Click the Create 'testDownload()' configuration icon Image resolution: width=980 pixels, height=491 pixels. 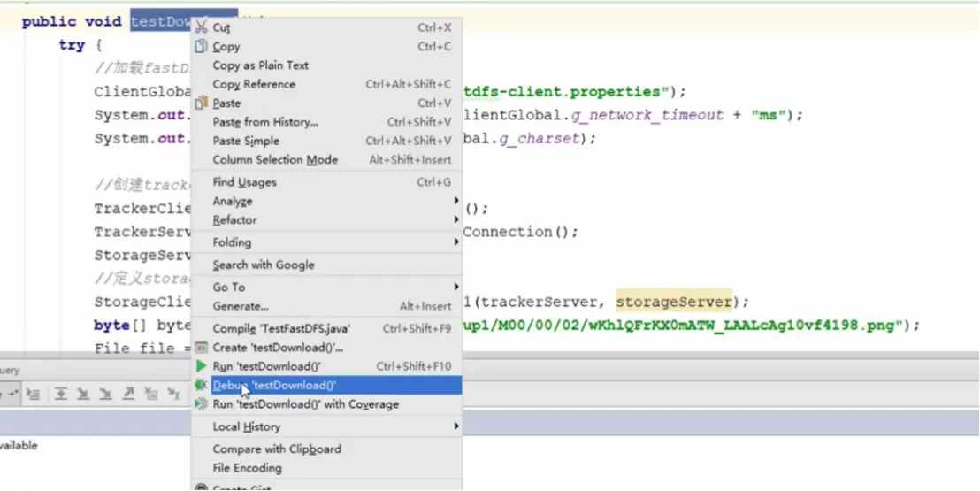point(201,347)
